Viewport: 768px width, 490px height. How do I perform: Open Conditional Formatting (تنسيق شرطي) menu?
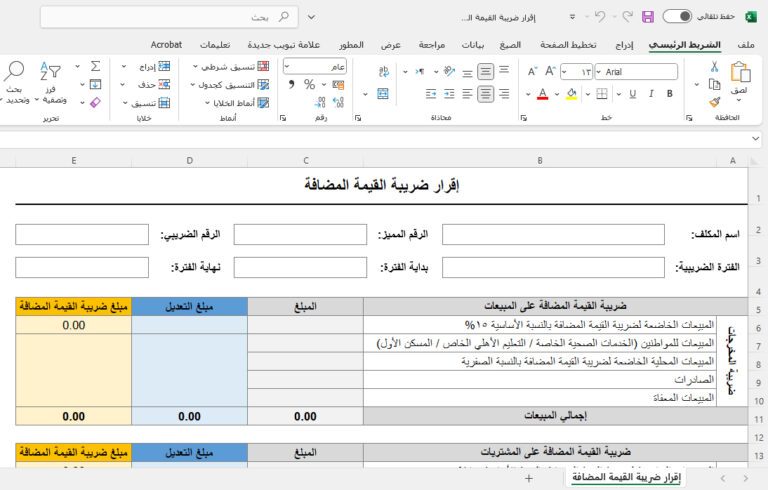(x=230, y=66)
